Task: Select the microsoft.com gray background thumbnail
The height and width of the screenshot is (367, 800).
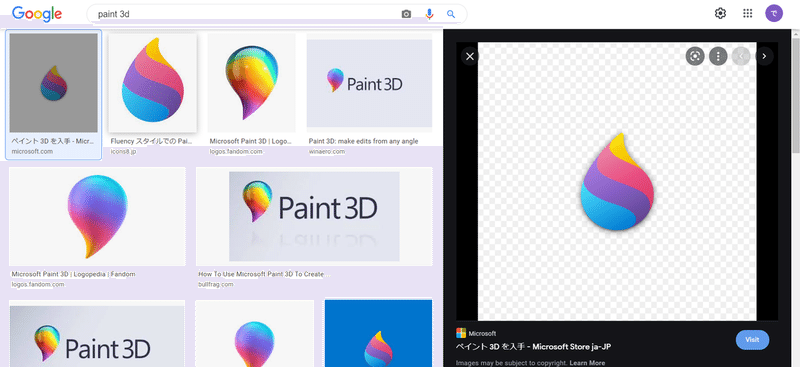Action: [54, 83]
